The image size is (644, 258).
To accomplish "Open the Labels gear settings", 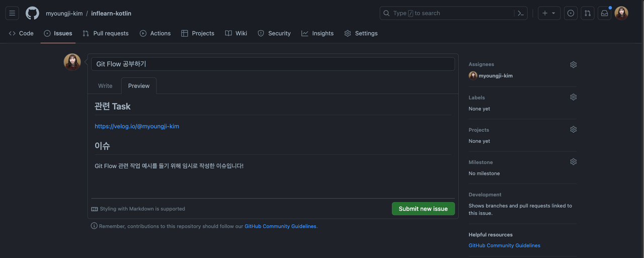I will (573, 97).
